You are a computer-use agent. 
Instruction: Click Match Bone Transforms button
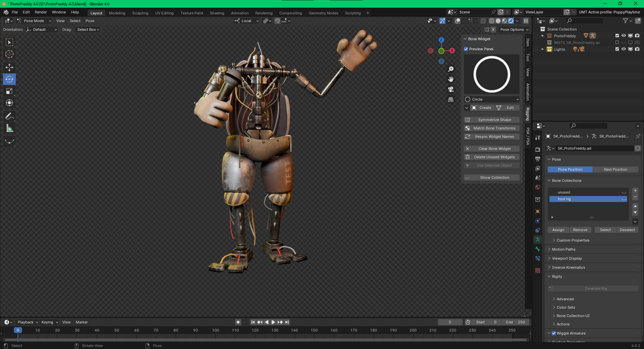(x=491, y=128)
